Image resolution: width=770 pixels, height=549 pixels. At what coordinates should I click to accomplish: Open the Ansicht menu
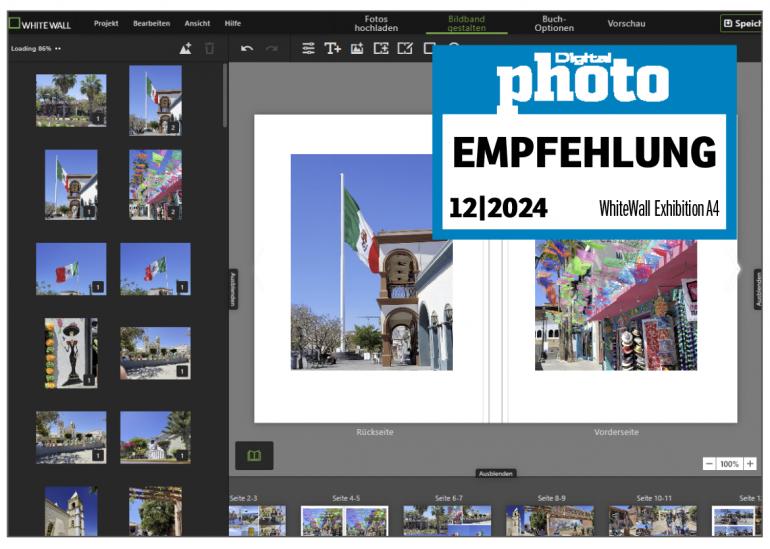[197, 24]
